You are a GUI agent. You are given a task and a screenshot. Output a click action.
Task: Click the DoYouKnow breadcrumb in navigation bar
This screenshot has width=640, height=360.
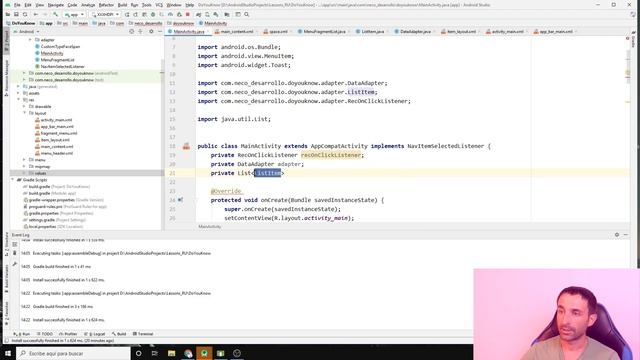pos(20,23)
